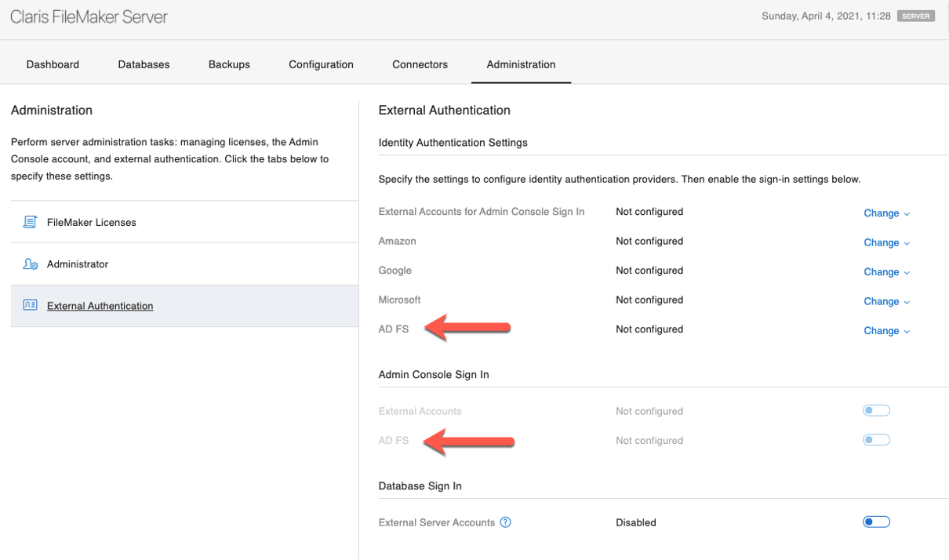949x560 pixels.
Task: Click the Administration panel heading
Action: click(52, 111)
